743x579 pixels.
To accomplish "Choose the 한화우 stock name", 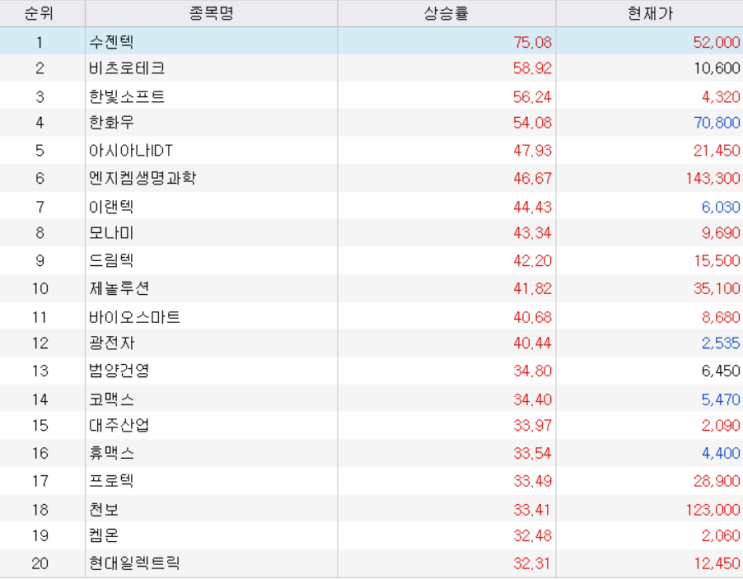I will coord(112,123).
